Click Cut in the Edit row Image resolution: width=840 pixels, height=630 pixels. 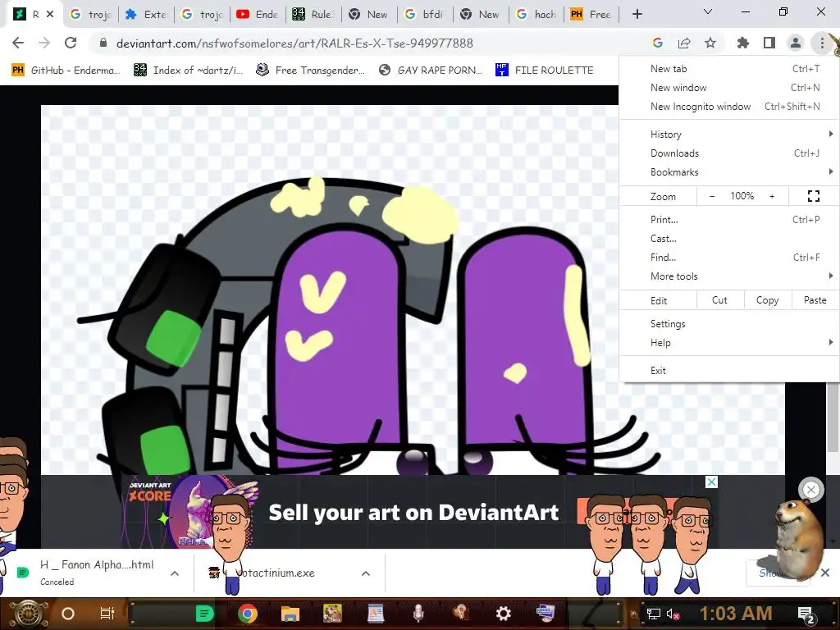pyautogui.click(x=719, y=300)
